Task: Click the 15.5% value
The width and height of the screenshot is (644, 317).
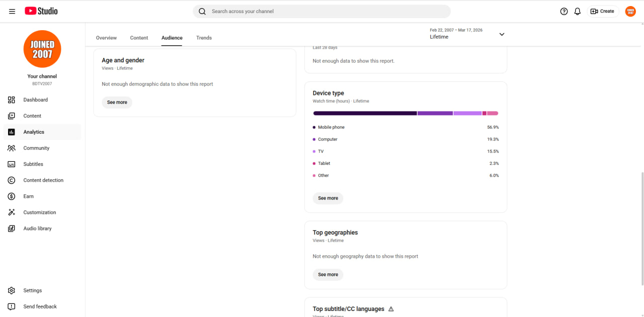Action: coord(493,152)
